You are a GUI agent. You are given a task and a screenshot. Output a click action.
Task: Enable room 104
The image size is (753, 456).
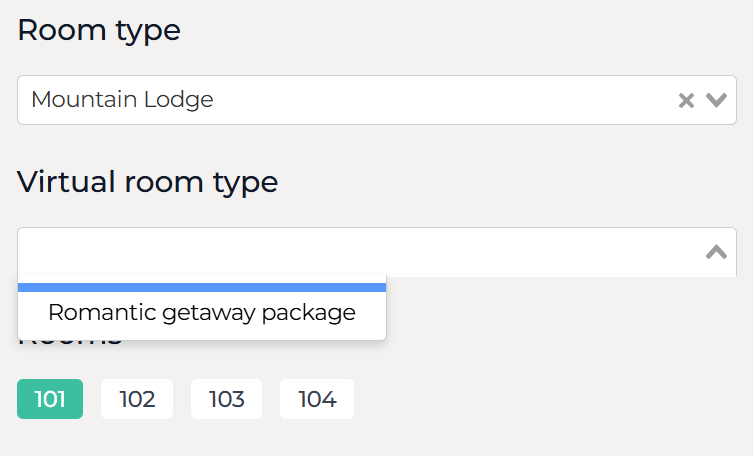pos(317,399)
